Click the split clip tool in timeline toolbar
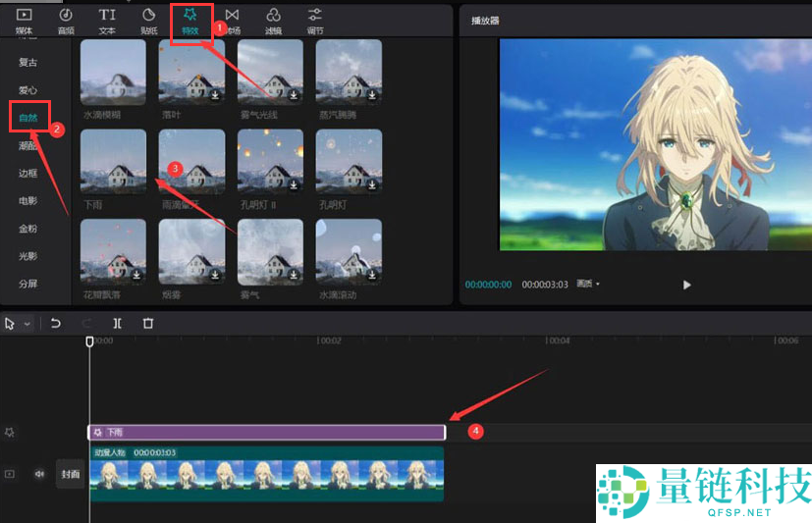The width and height of the screenshot is (812, 523). (117, 323)
